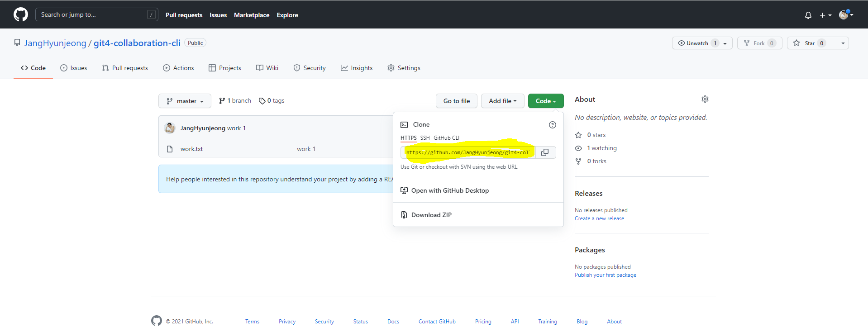Select the HTTPS clone option
Viewport: 868px width, 327px height.
pos(408,138)
